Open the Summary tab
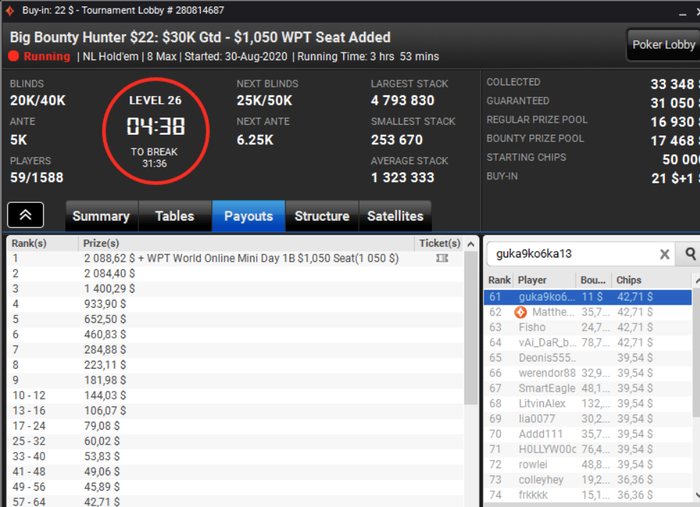 (101, 216)
